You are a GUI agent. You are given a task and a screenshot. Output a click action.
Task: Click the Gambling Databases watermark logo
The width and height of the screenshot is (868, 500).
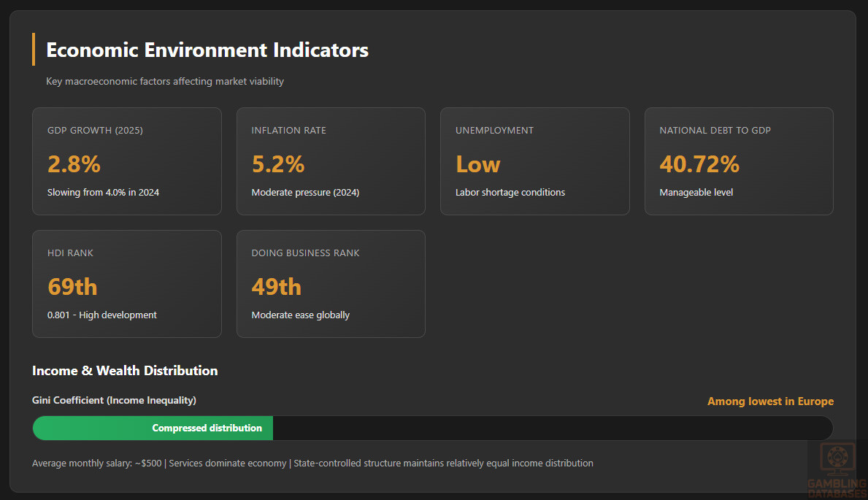pyautogui.click(x=837, y=471)
